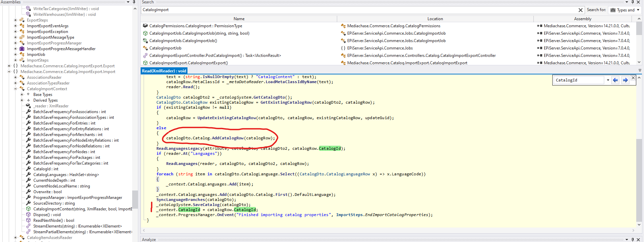Image resolution: width=644 pixels, height=242 pixels.
Task: Close the CatalogId find box
Action: [x=633, y=78]
